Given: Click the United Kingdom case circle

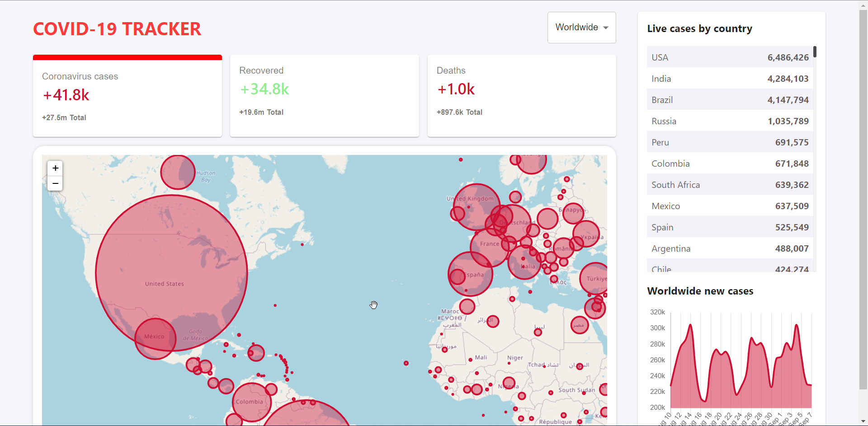Looking at the screenshot, I should (x=476, y=207).
